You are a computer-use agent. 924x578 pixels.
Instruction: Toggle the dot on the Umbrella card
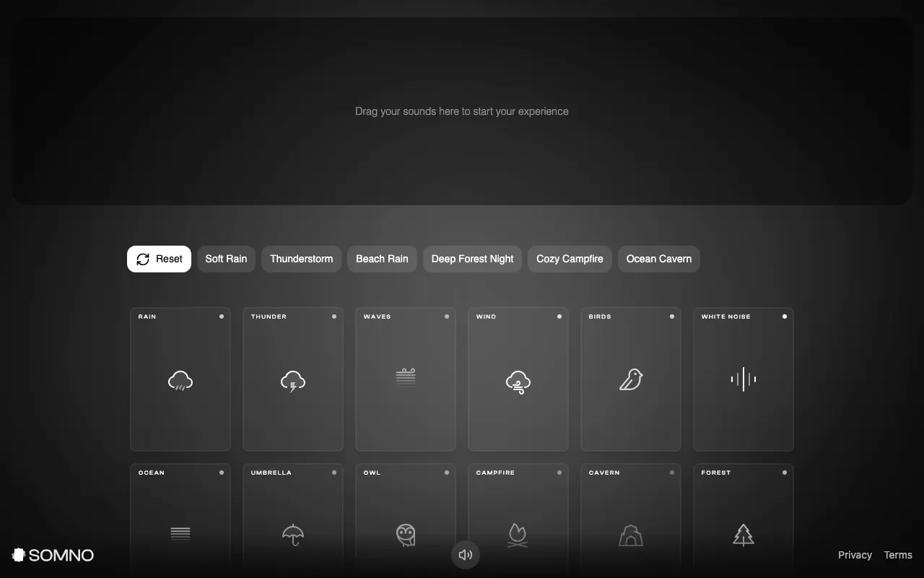334,473
